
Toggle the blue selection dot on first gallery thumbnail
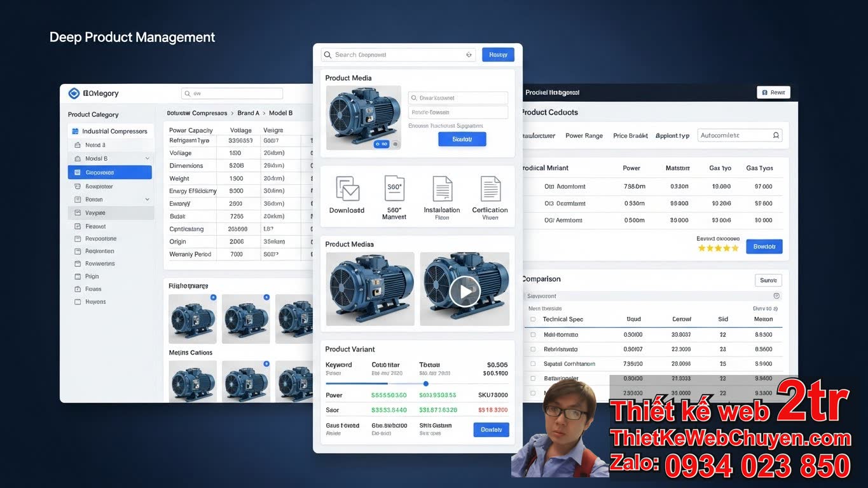click(213, 297)
